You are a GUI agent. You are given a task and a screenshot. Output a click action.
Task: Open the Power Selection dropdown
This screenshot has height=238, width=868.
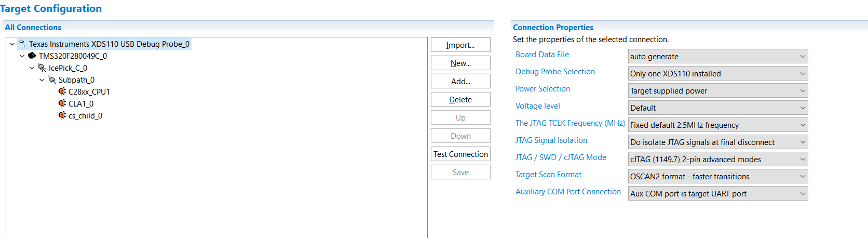coord(718,91)
